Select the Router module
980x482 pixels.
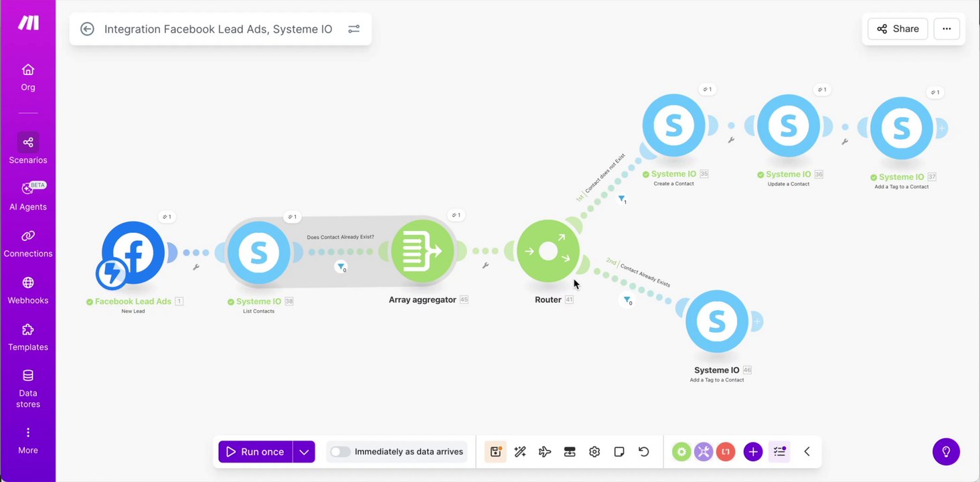pos(548,251)
